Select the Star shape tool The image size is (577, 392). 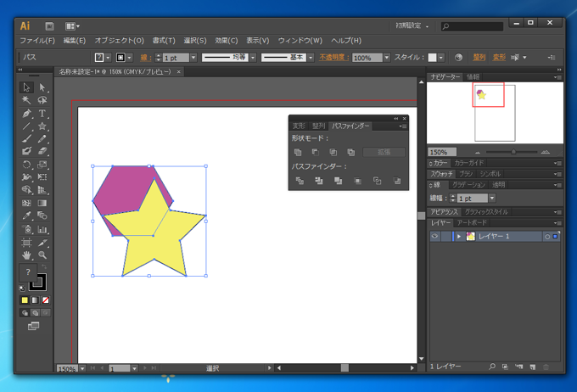tap(42, 126)
